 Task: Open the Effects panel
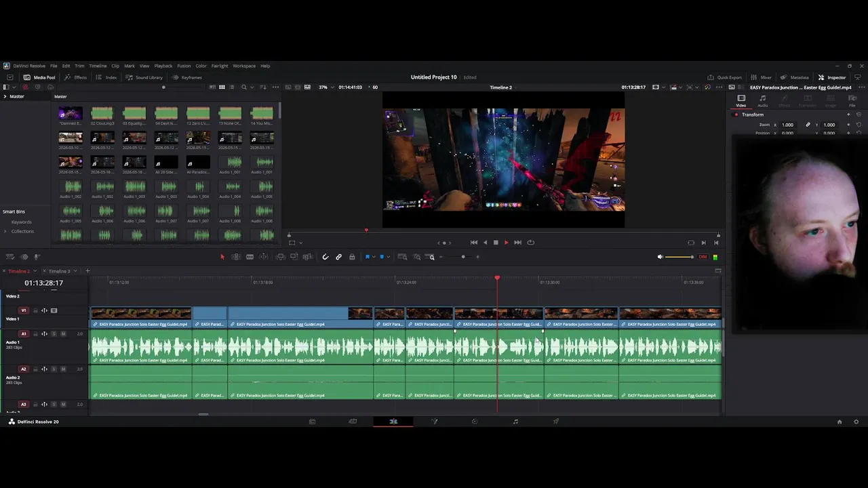[x=76, y=77]
